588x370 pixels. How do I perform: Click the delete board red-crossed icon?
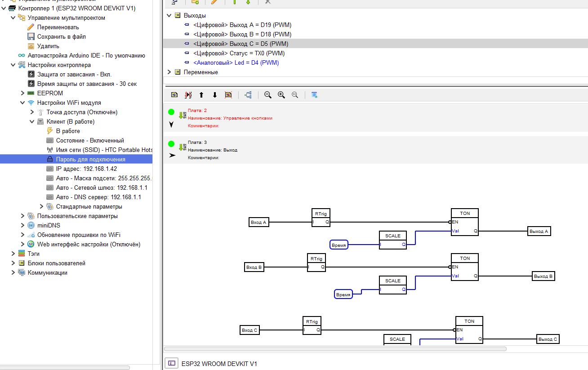[228, 95]
